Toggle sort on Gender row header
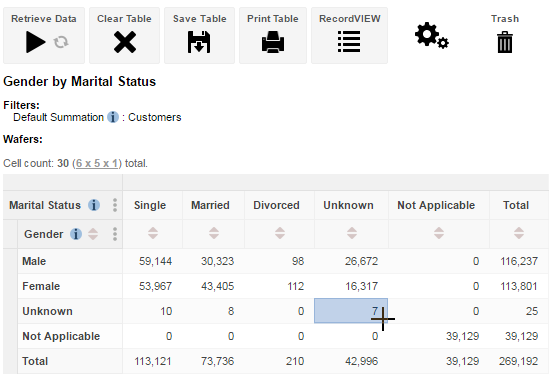Viewport: 553px width, 376px height. (93, 234)
